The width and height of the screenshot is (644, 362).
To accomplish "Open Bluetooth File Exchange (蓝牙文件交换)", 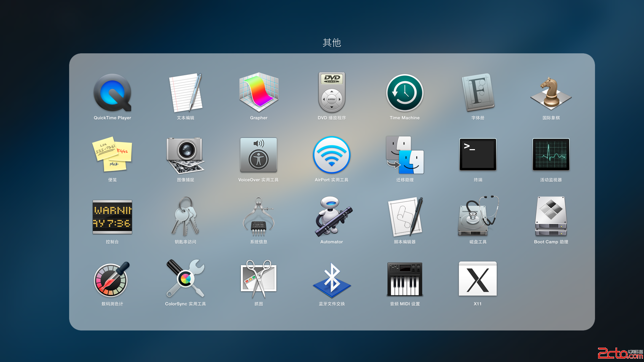I will coord(331,279).
